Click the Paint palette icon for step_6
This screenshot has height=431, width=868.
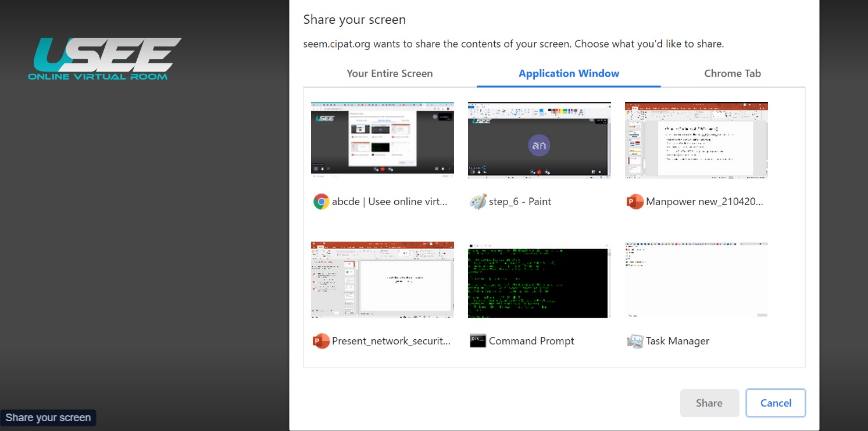point(478,202)
